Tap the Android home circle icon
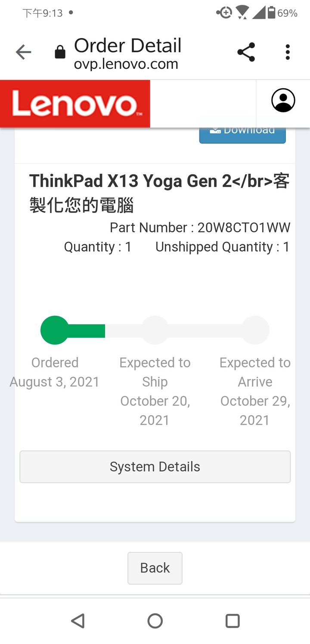Image resolution: width=310 pixels, height=644 pixels. [x=155, y=621]
